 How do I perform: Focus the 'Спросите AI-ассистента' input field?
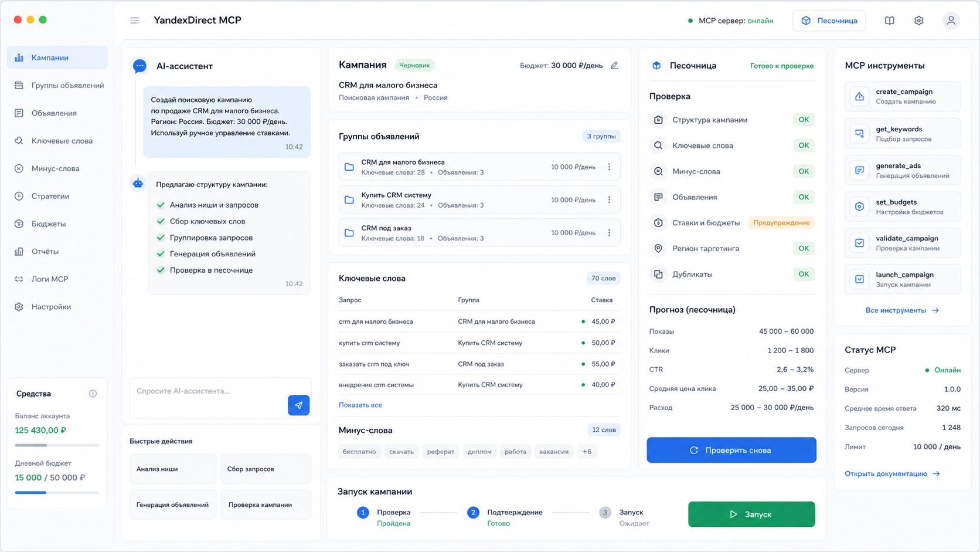pos(208,391)
